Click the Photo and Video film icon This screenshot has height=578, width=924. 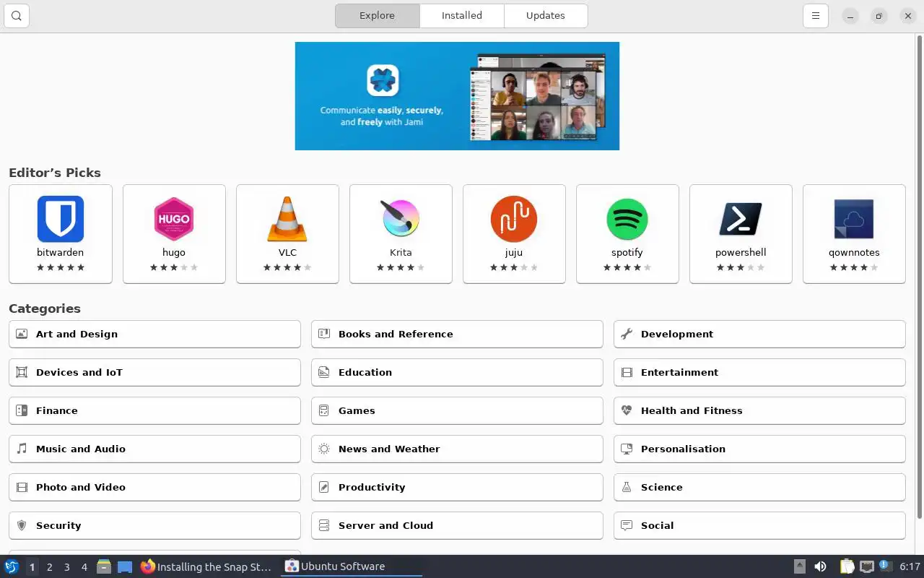(x=22, y=487)
